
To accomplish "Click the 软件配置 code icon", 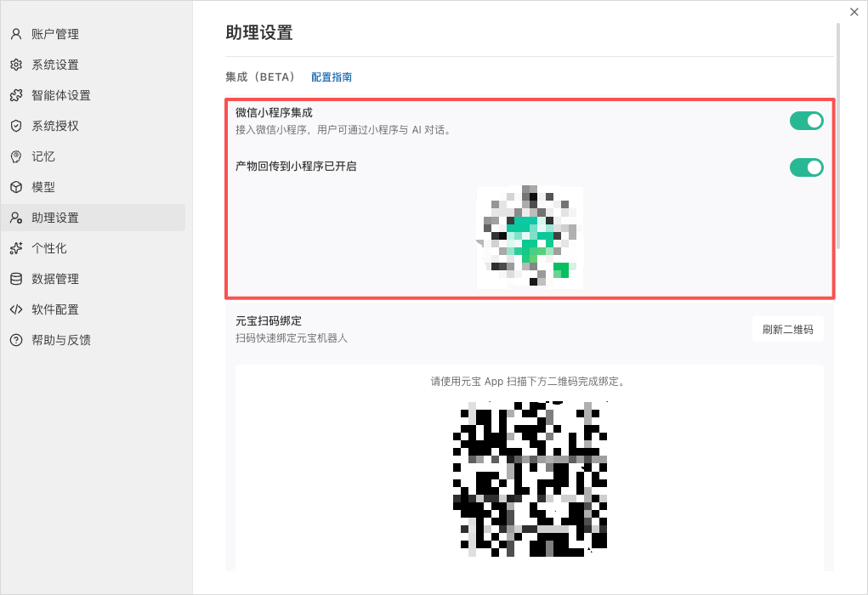I will (x=16, y=309).
